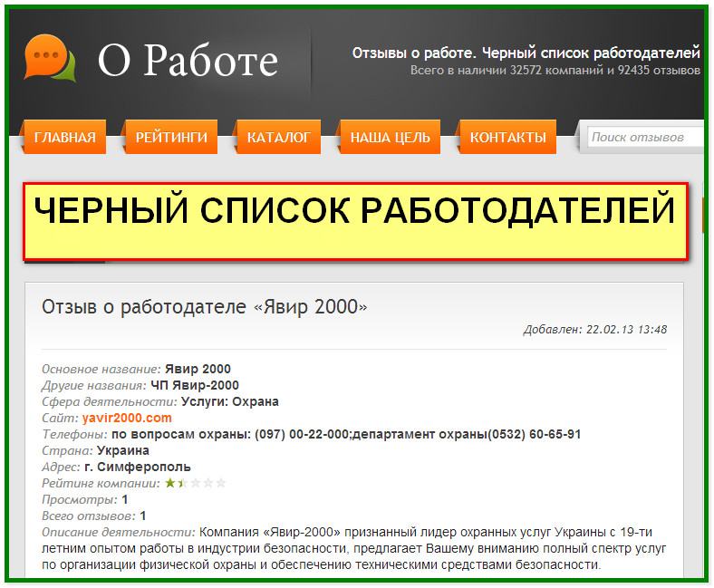Open the yavir2000.com website link
Image resolution: width=714 pixels, height=588 pixels.
(127, 418)
